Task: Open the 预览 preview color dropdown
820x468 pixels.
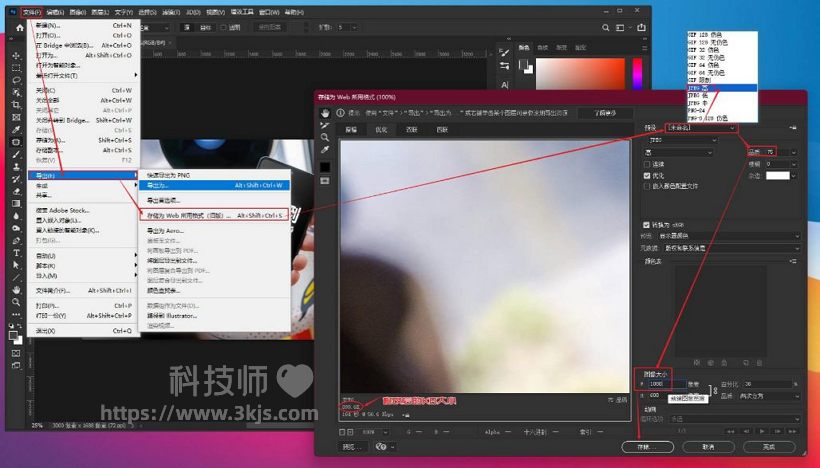Action: pyautogui.click(x=728, y=236)
